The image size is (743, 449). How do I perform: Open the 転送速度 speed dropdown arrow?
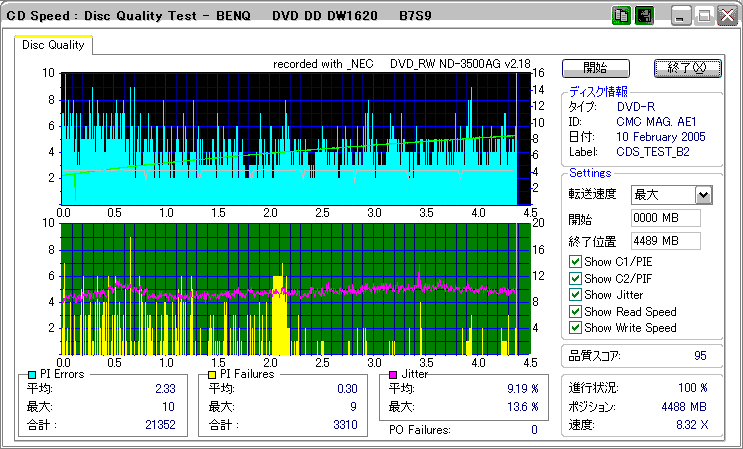[703, 195]
